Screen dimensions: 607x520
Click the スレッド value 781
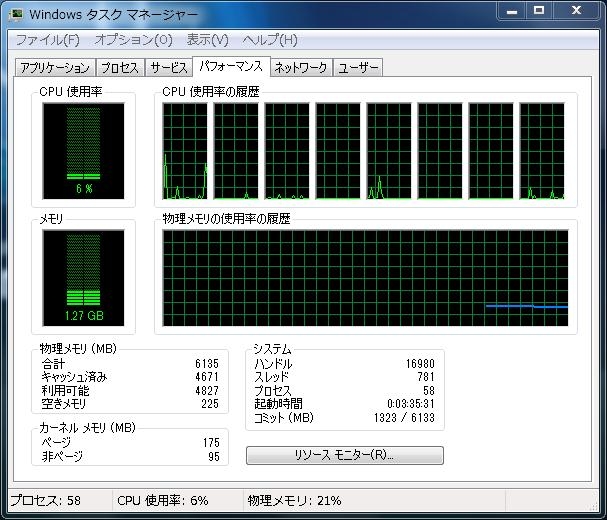(x=426, y=377)
